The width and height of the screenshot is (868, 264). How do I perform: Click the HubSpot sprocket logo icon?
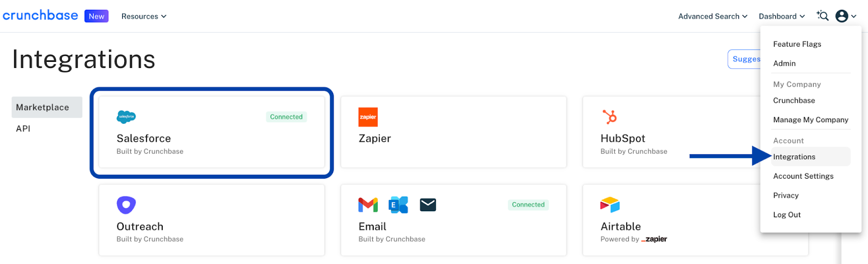(x=610, y=117)
